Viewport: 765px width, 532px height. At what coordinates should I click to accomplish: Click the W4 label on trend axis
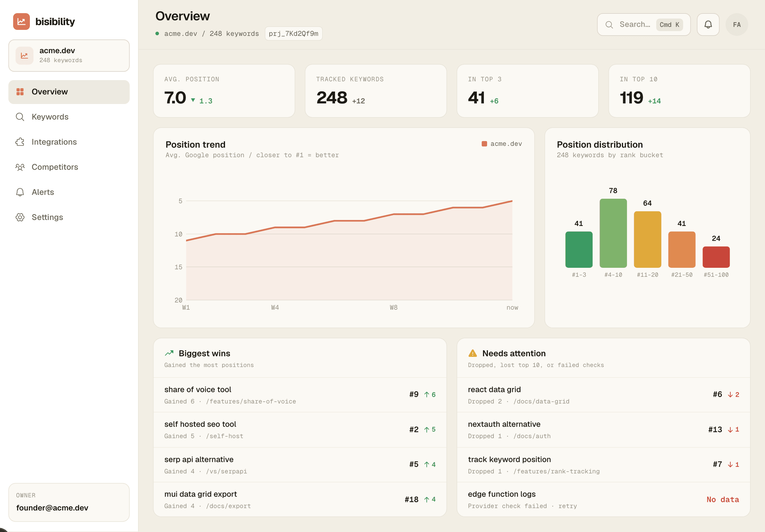275,308
